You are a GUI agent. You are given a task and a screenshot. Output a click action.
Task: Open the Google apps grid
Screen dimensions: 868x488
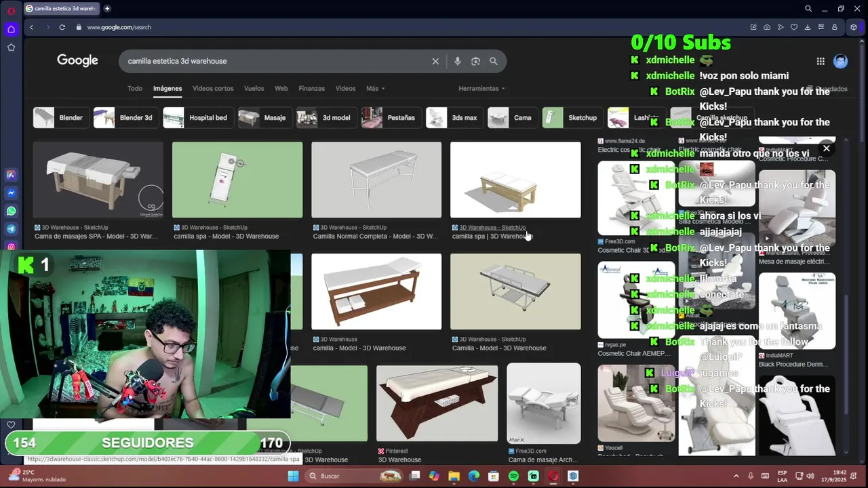[x=821, y=61]
